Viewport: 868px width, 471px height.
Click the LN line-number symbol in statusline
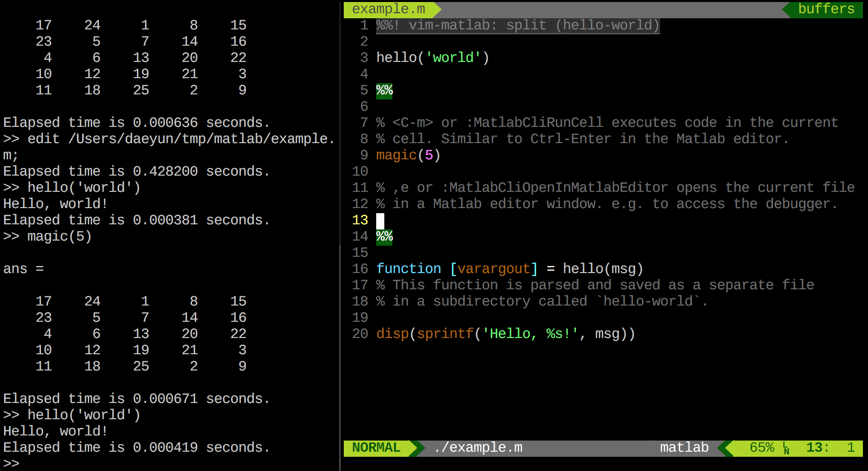[786, 448]
